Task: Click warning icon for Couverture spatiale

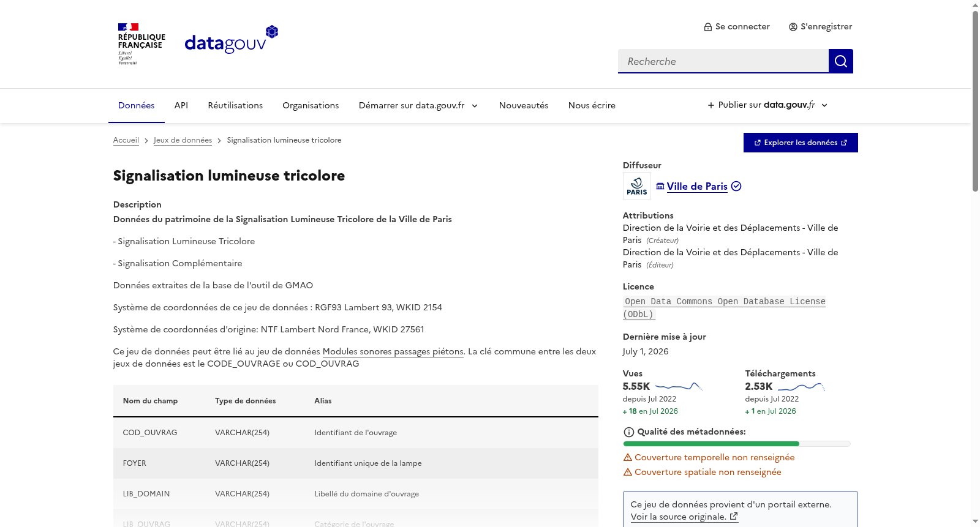Action: pyautogui.click(x=628, y=472)
